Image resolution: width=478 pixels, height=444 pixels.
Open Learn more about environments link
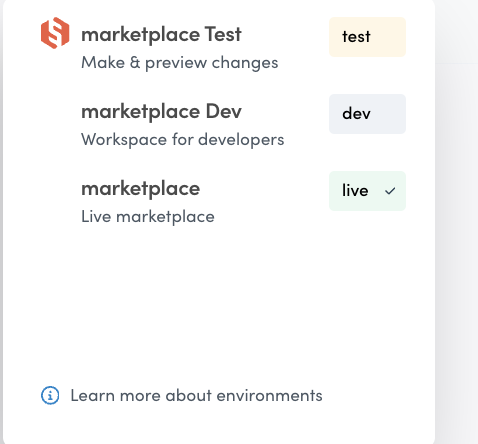196,396
